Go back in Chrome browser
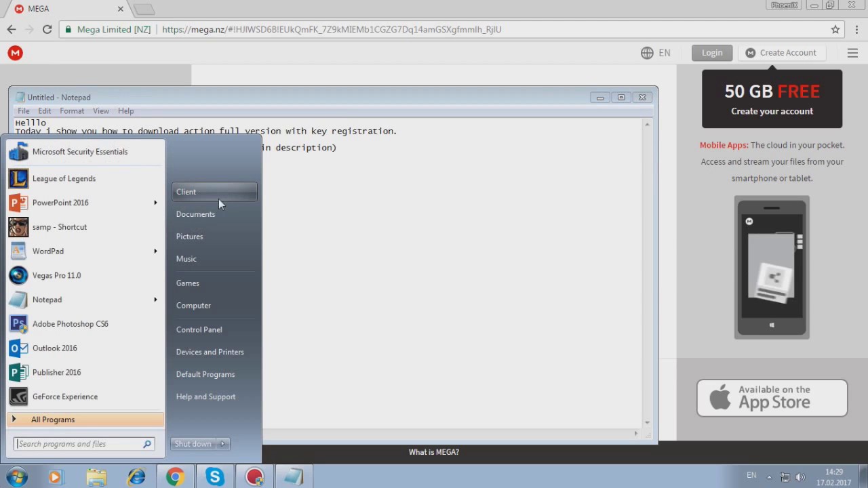Screen dimensions: 868x488 (12, 29)
